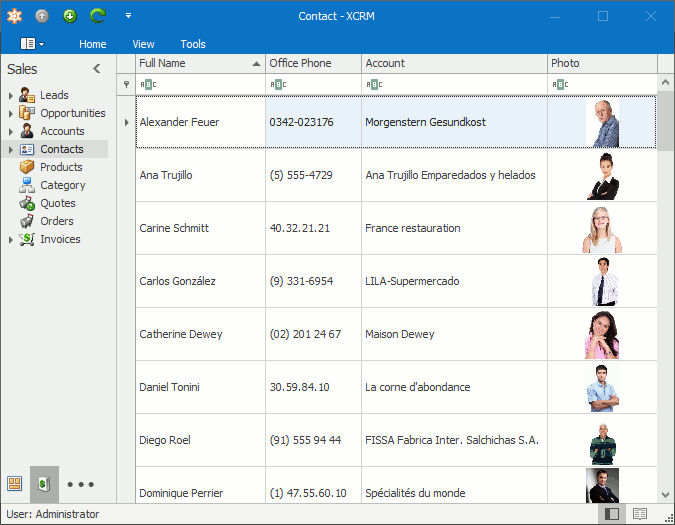Click the Photo column header
The image size is (675, 525).
(602, 63)
